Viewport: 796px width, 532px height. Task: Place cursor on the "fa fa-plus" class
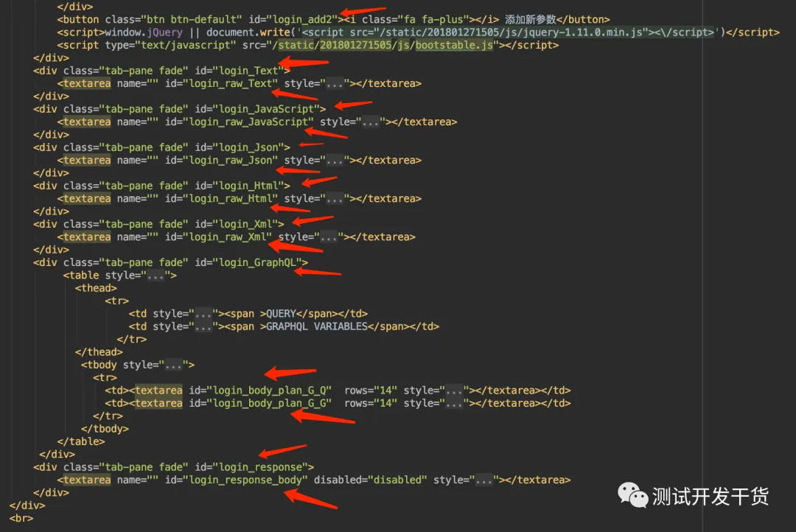click(433, 20)
